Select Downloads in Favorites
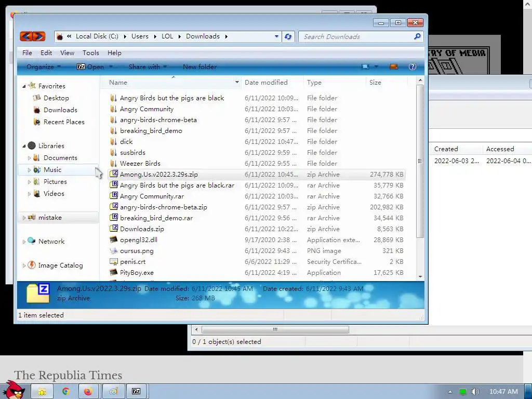This screenshot has height=399, width=532. [x=60, y=110]
